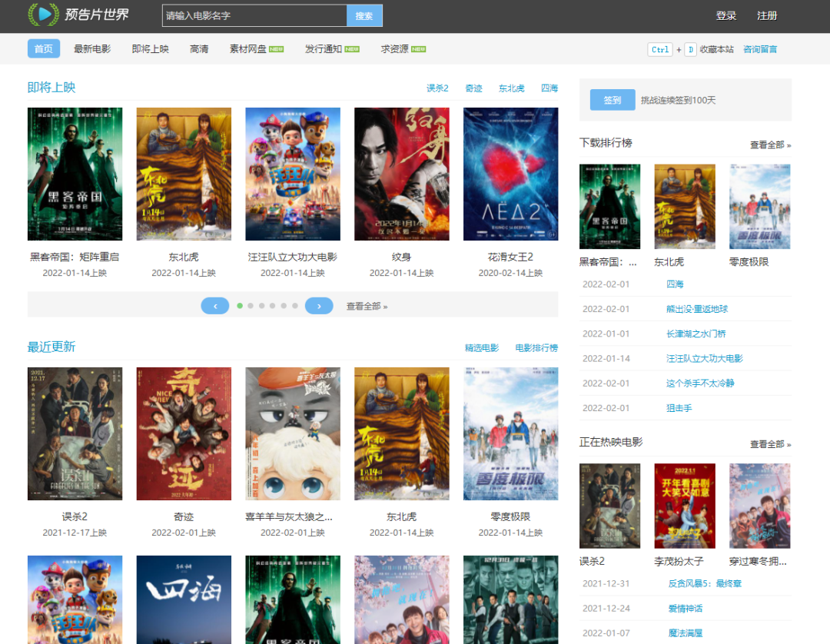The image size is (830, 644).
Task: Select the first green carousel dot
Action: 240,306
